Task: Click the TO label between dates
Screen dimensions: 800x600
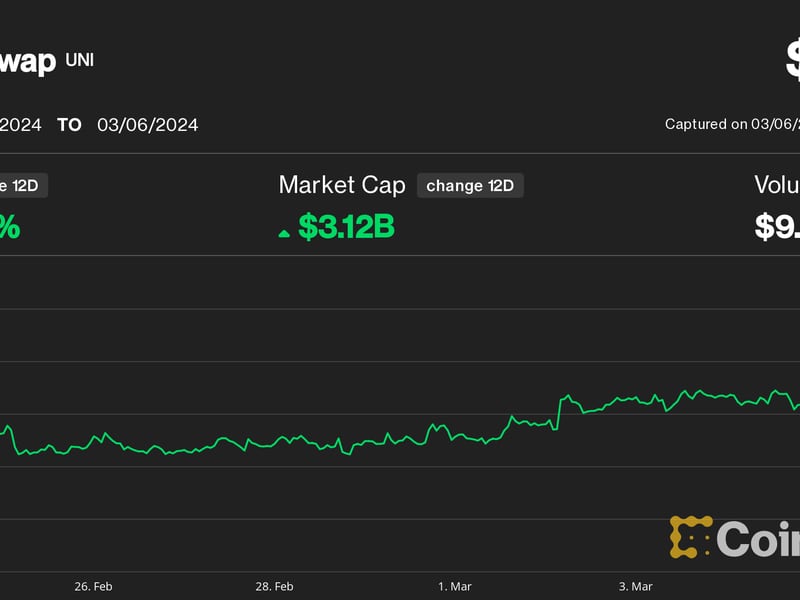Action: coord(68,125)
